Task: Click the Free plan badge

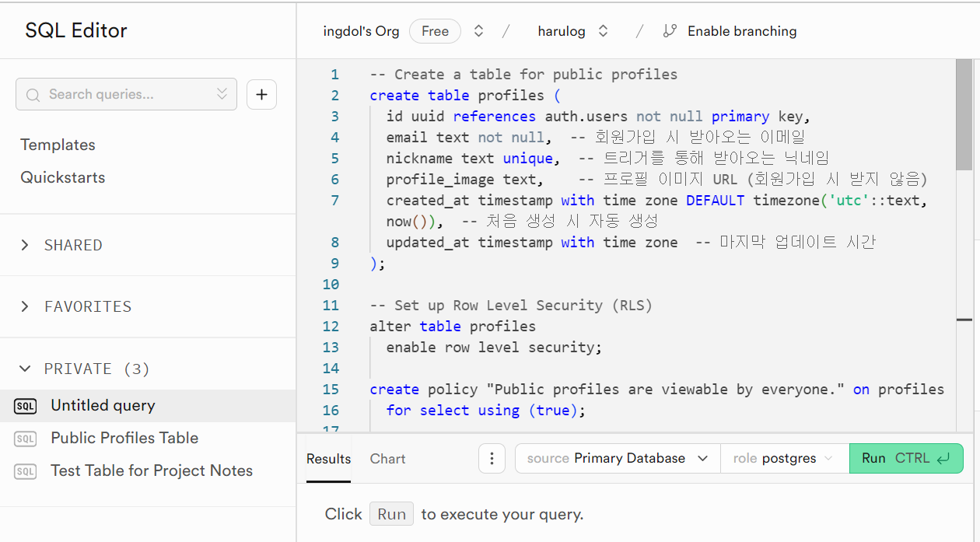Action: (x=435, y=31)
